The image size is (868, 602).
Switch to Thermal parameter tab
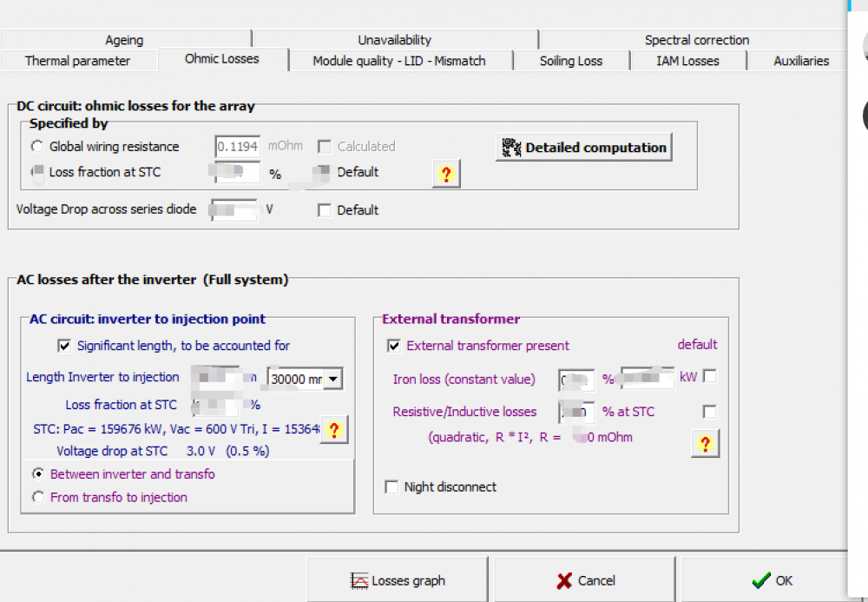(x=77, y=61)
